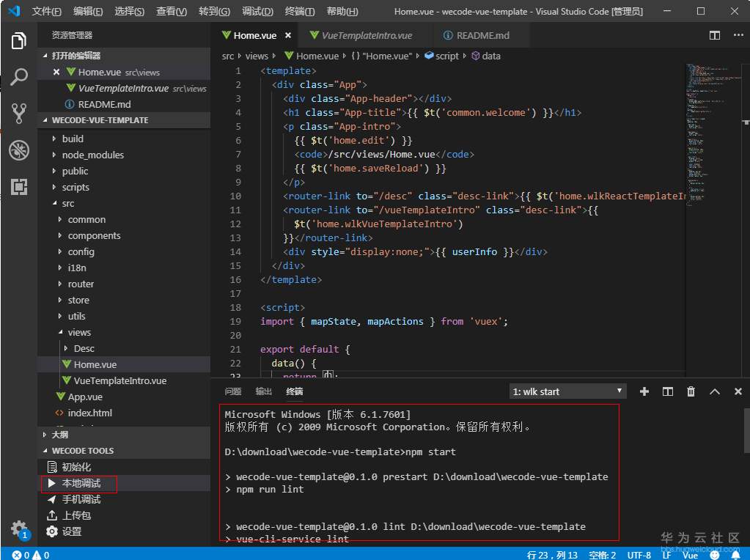Maximize the panel with the up chevron
This screenshot has width=750, height=560.
coord(715,391)
